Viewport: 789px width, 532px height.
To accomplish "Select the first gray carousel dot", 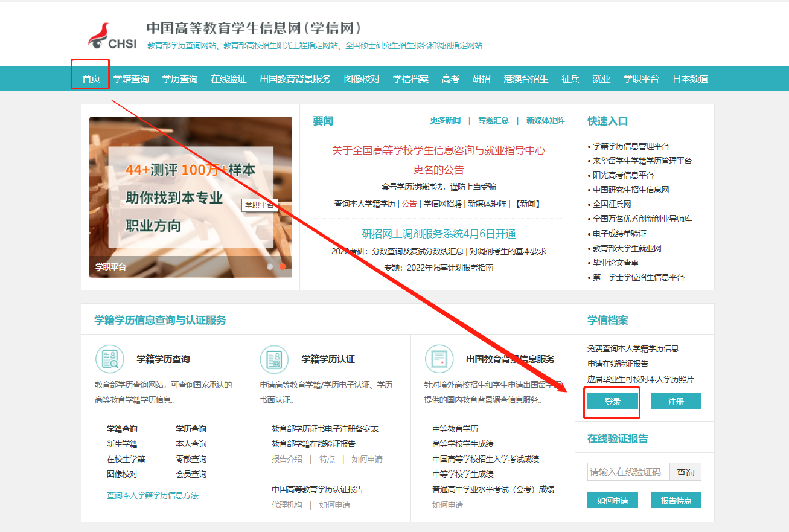I will 270,266.
